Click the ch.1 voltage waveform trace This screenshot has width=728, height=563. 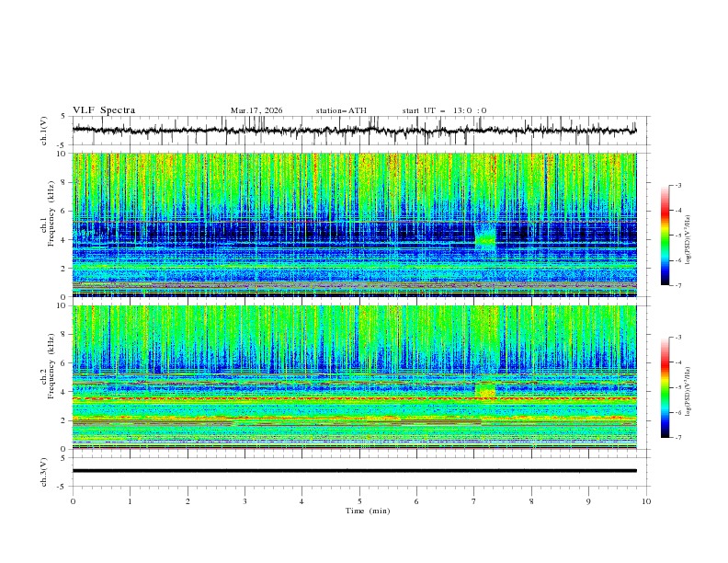(354, 131)
